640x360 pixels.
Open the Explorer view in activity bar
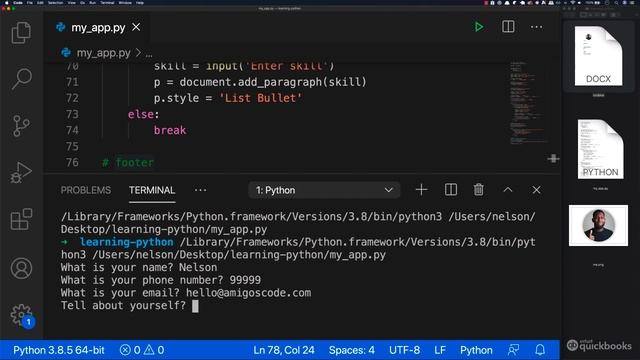21,33
